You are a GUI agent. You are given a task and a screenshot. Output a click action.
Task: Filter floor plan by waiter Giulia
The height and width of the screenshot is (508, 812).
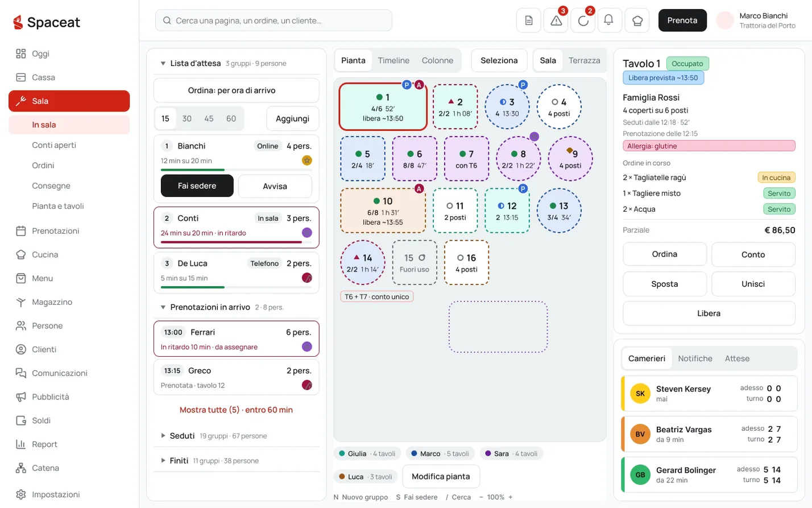(367, 453)
